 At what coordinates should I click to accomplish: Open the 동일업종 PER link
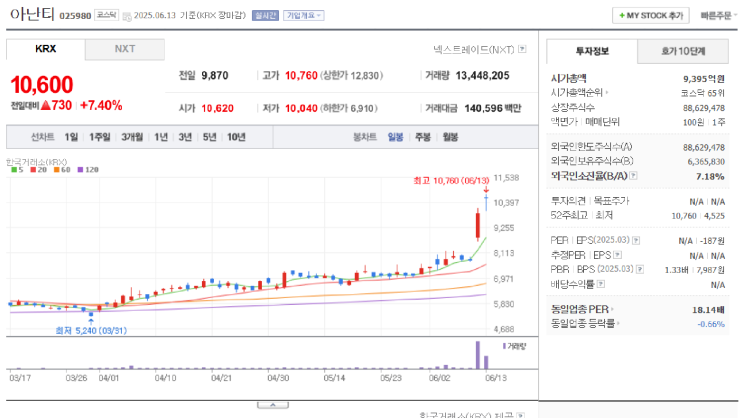(x=582, y=309)
